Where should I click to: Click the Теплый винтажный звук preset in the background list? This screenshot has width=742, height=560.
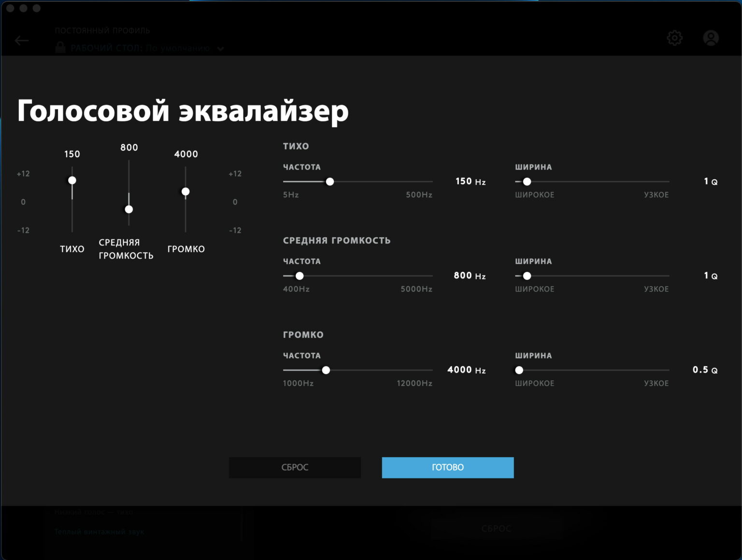[99, 532]
